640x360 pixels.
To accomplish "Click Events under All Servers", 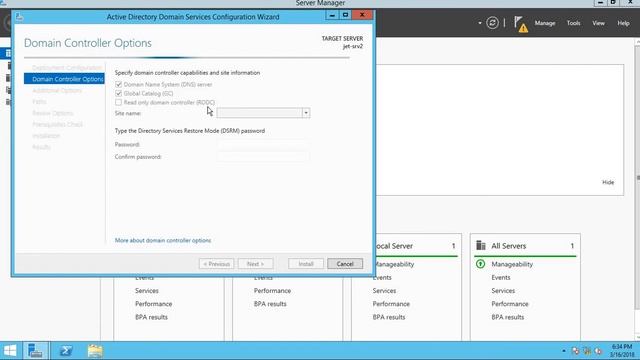I will [501, 278].
